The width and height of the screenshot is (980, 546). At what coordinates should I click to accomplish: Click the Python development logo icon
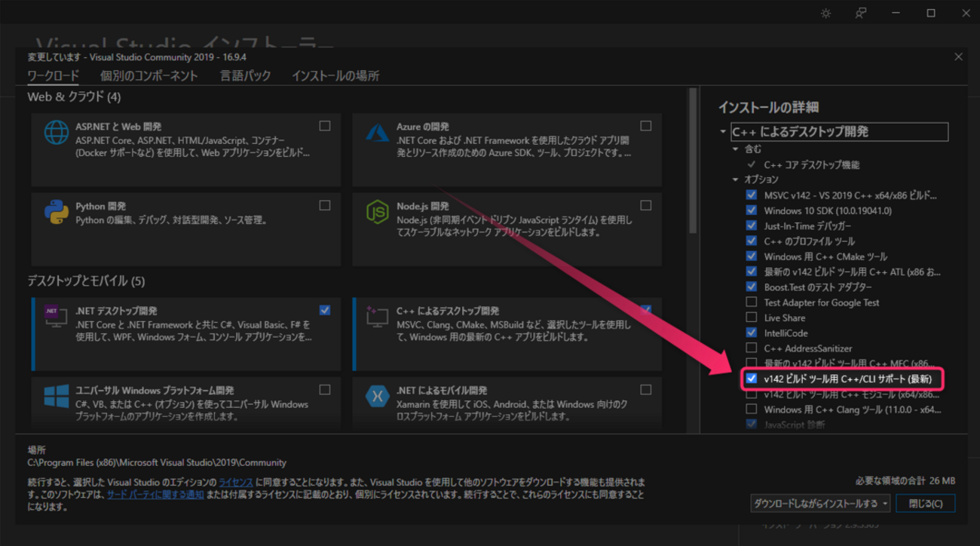point(57,212)
